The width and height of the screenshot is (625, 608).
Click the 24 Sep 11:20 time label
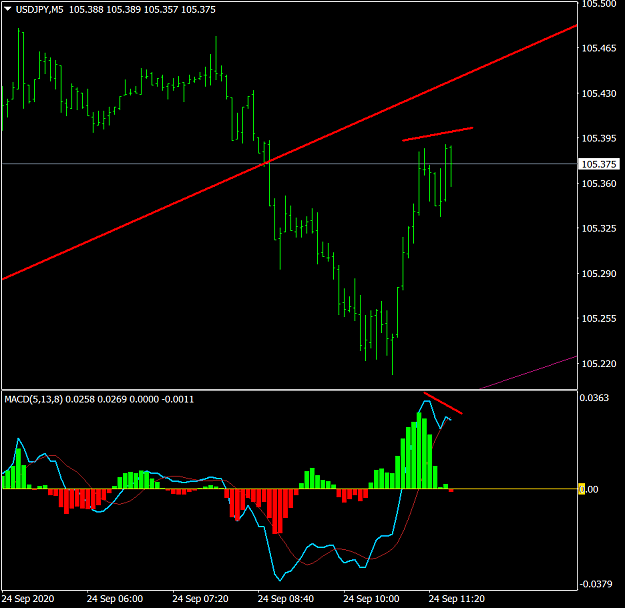point(457,599)
